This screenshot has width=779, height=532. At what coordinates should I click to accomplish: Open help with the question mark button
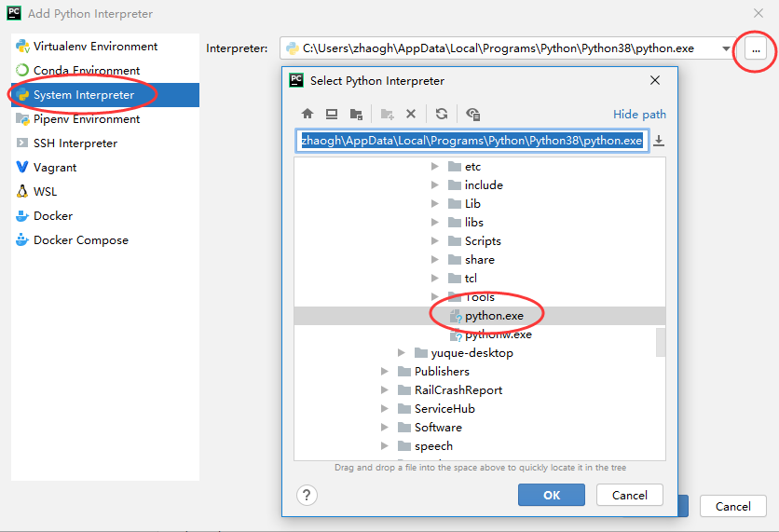[307, 496]
